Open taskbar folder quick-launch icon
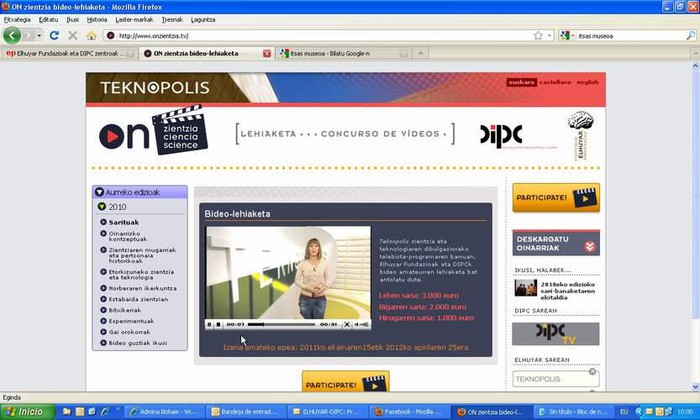The height and width of the screenshot is (420, 700). pos(67,412)
